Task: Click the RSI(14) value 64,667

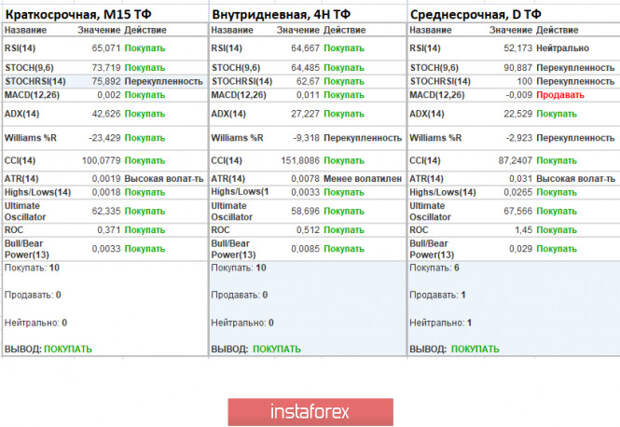Action: [305, 48]
